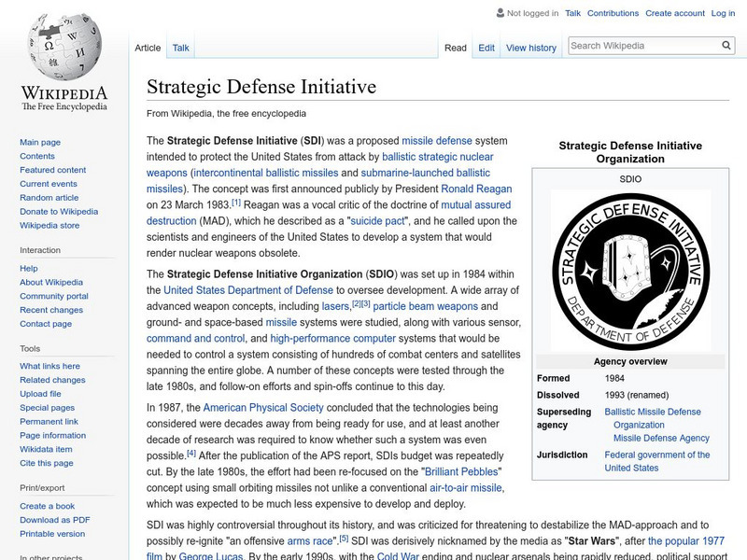Switch to the Talk tab
This screenshot has height=560, width=747.
coord(181,48)
